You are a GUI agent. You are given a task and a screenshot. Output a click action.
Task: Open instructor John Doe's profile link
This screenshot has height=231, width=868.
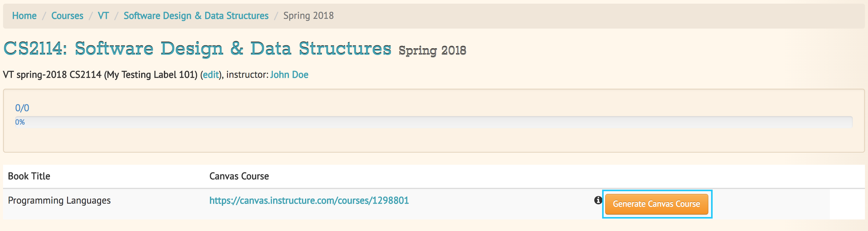[x=289, y=74]
